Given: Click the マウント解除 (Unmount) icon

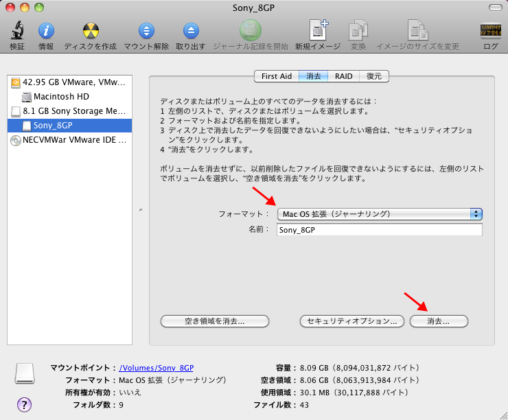Looking at the screenshot, I should [146, 31].
